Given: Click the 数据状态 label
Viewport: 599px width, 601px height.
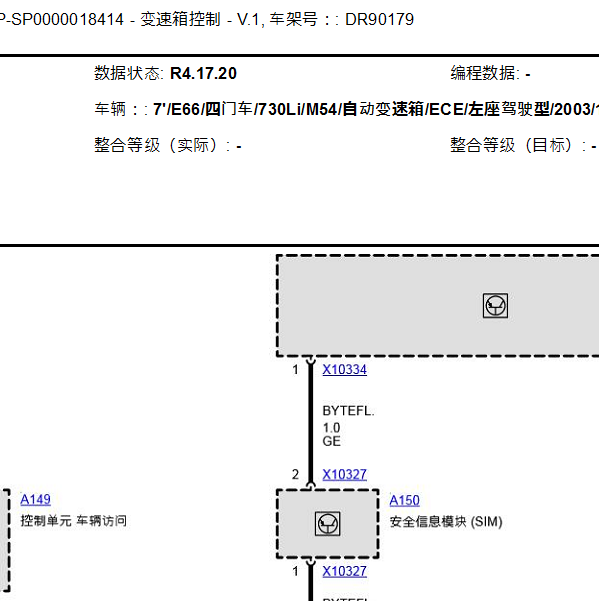Looking at the screenshot, I should point(129,73).
